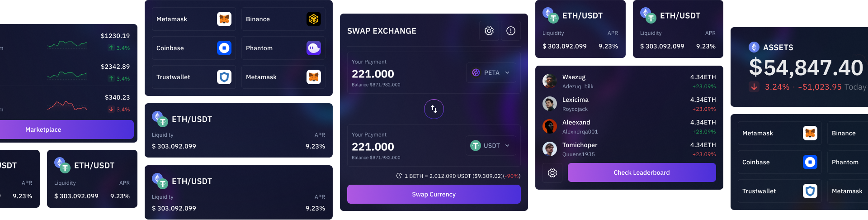Viewport: 868px width, 220px height.
Task: Swap payment direction with the arrows icon
Action: click(434, 109)
